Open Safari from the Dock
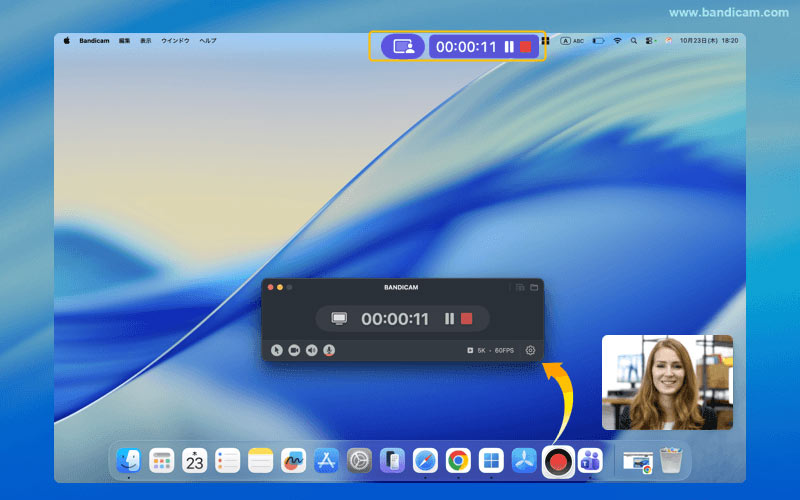This screenshot has height=500, width=800. point(425,461)
